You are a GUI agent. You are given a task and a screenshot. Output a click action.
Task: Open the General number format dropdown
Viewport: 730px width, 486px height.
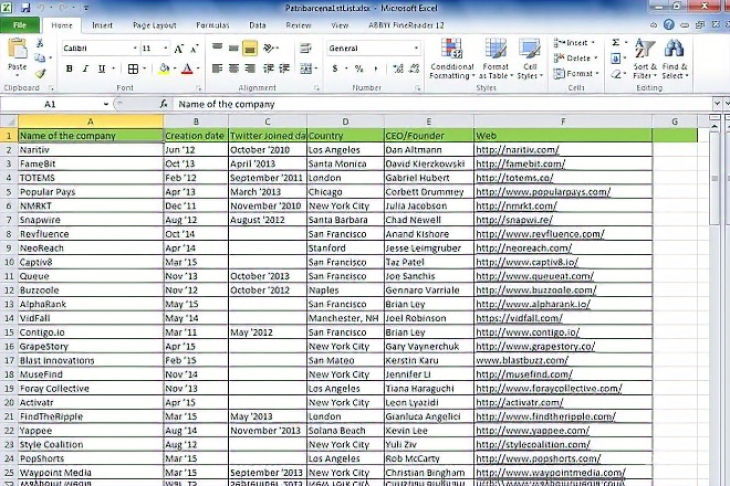pyautogui.click(x=416, y=48)
